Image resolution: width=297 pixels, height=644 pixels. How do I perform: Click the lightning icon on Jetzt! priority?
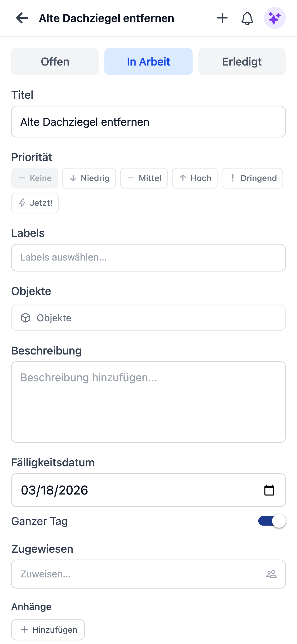click(x=22, y=203)
